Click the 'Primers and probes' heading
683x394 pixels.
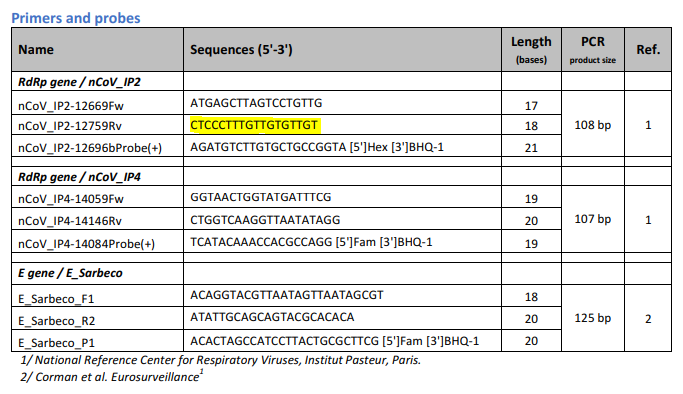click(76, 18)
